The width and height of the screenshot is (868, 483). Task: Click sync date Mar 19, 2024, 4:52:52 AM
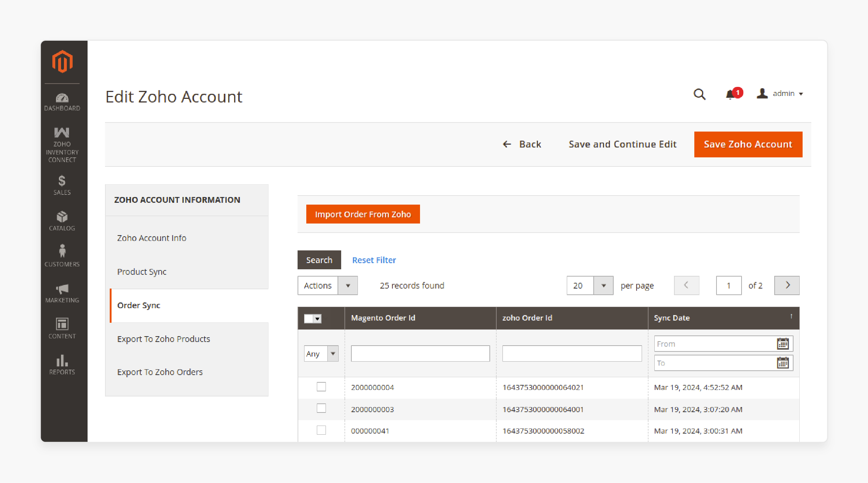698,387
